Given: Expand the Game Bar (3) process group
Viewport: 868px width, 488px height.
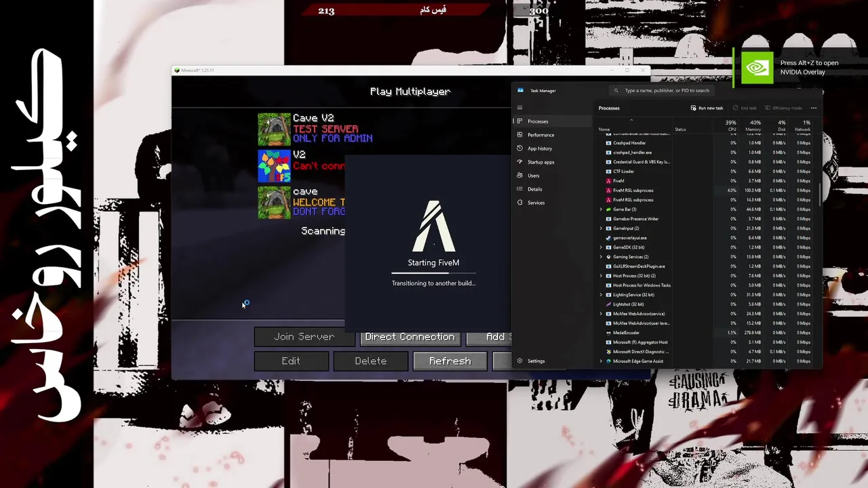Looking at the screenshot, I should (x=601, y=209).
